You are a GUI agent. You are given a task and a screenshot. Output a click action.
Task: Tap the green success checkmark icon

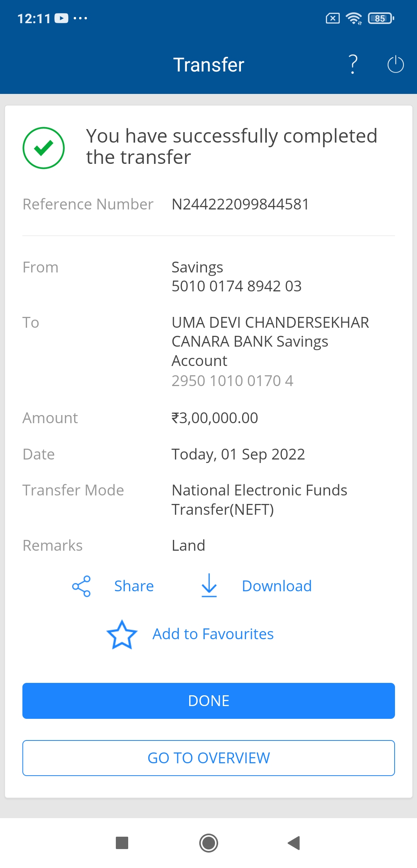coord(44,148)
